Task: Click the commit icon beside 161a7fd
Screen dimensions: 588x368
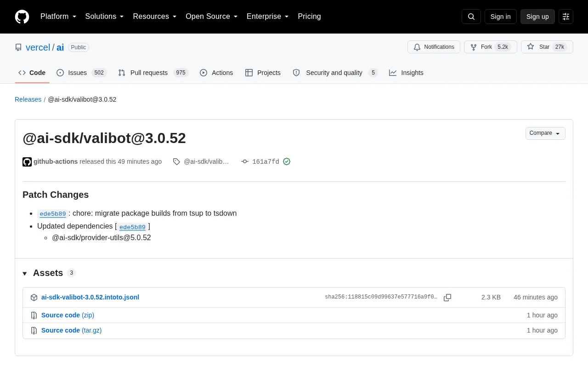Action: [x=245, y=161]
